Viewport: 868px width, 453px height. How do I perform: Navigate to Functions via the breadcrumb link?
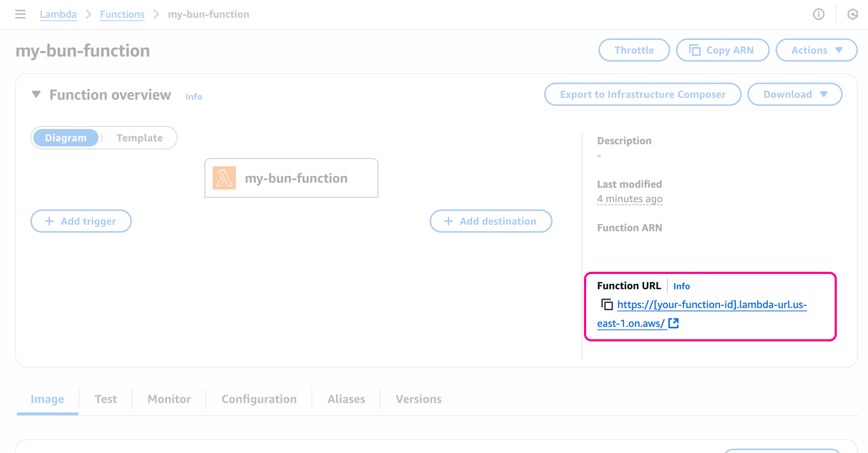pos(122,14)
